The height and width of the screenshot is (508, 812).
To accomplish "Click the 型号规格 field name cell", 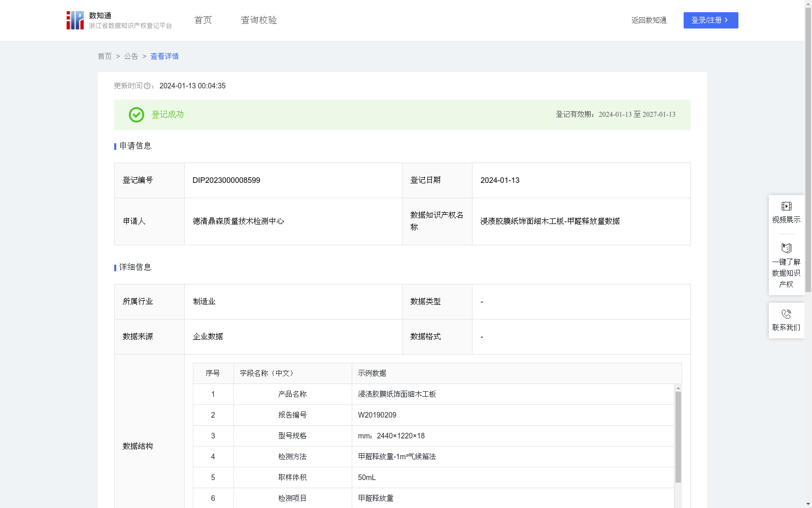I will point(292,436).
